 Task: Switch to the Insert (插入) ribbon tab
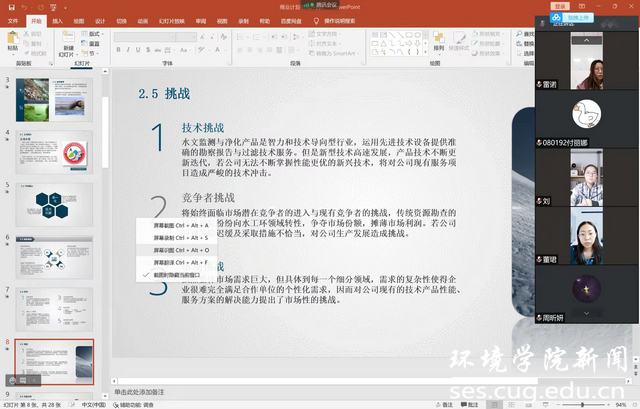point(57,20)
